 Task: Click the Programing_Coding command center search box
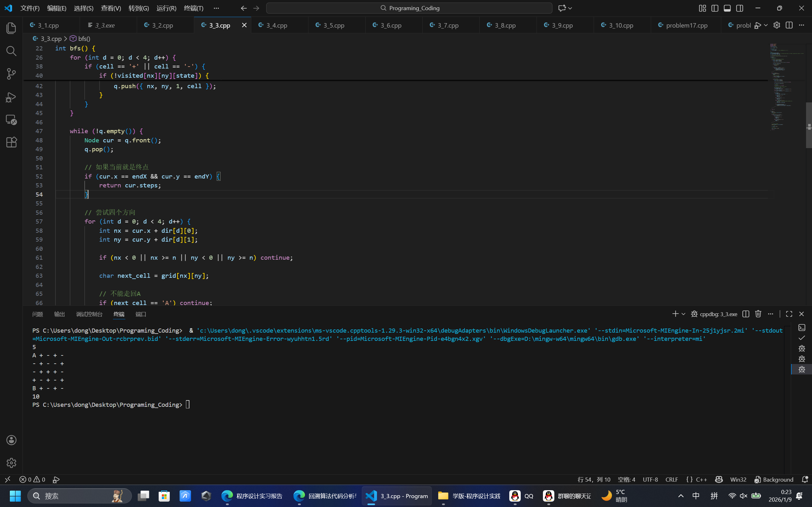[x=409, y=8]
